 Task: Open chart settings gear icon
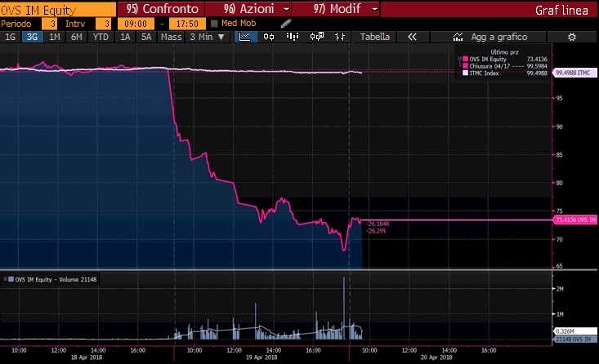tap(571, 37)
